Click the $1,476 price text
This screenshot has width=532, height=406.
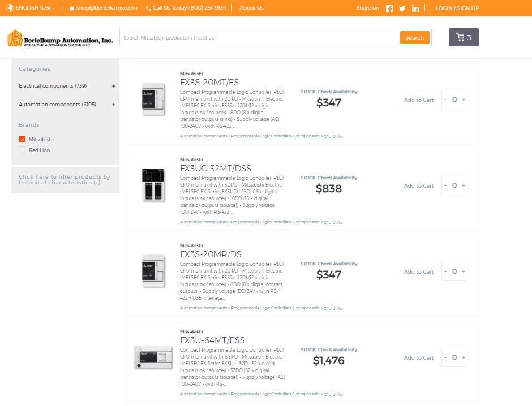[328, 361]
